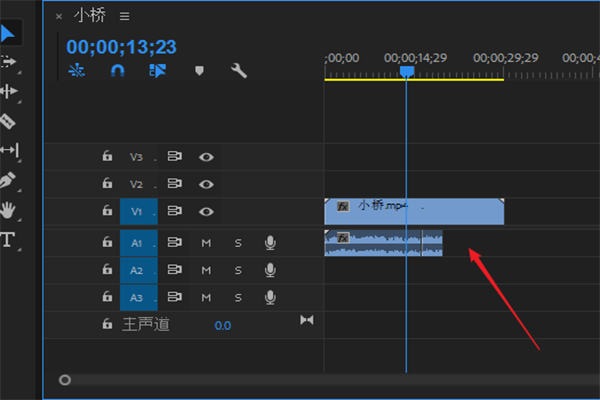Toggle track targeting for A2
Image resolution: width=600 pixels, height=400 pixels.
[139, 270]
